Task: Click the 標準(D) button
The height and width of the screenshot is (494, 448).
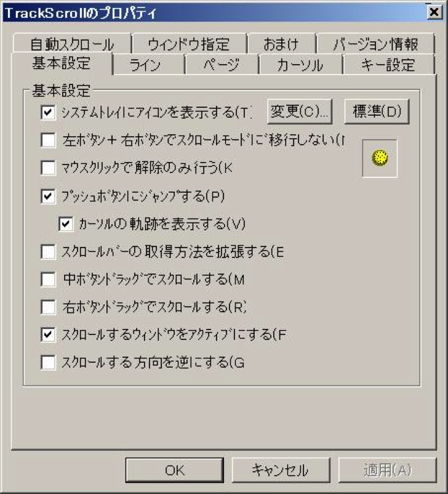Action: [377, 111]
